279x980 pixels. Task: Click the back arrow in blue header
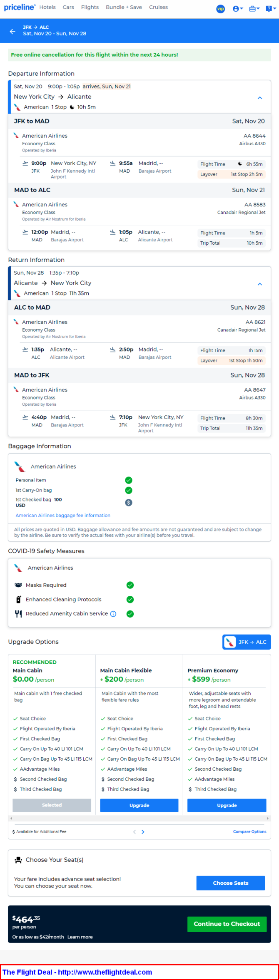(x=12, y=31)
